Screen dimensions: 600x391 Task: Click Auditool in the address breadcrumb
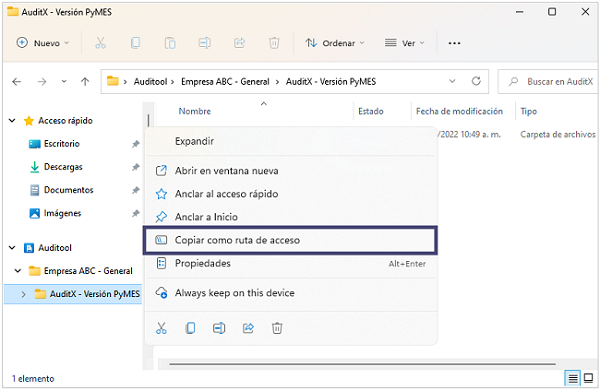click(x=150, y=81)
